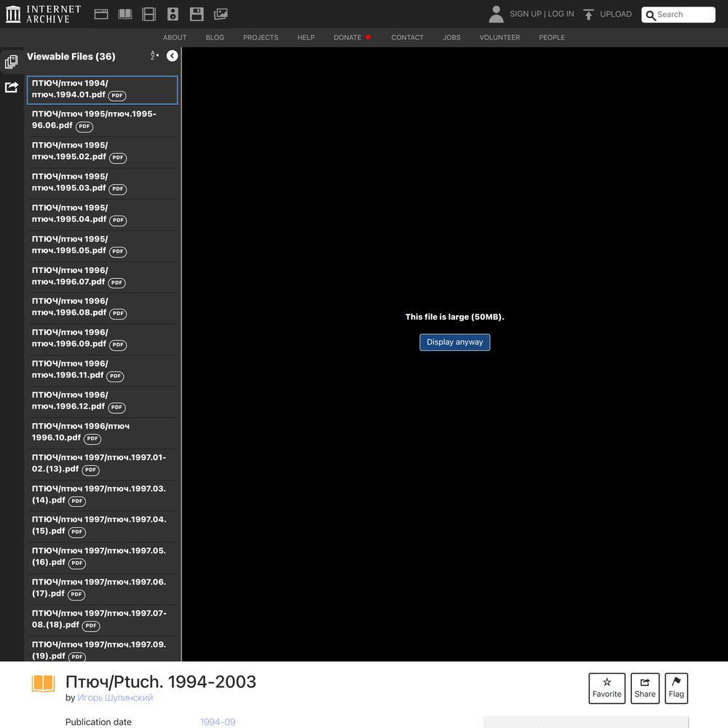
Task: Open the DONATE menu item
Action: coord(352,38)
